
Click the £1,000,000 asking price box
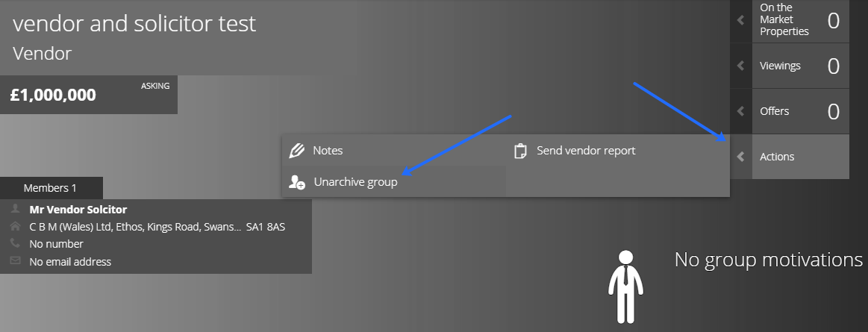pos(89,95)
